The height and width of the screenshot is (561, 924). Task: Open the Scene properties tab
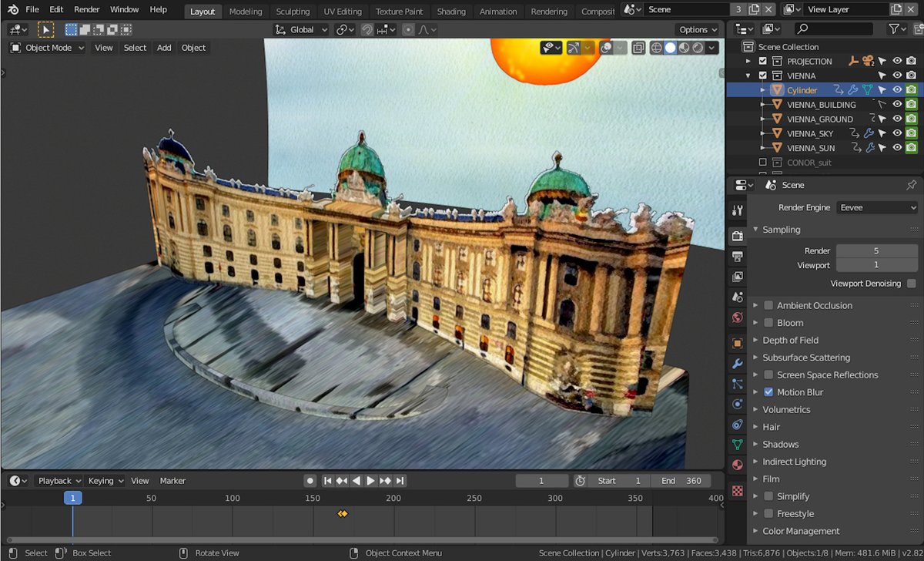737,297
